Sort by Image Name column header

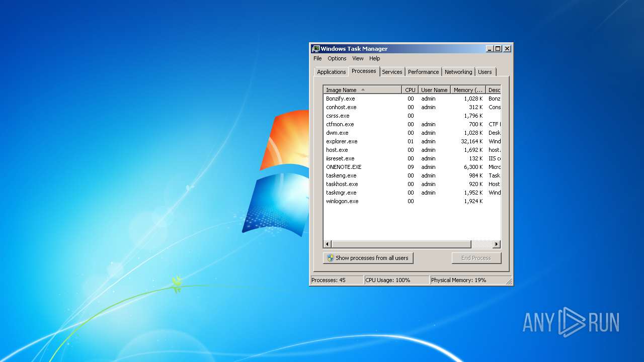click(362, 90)
